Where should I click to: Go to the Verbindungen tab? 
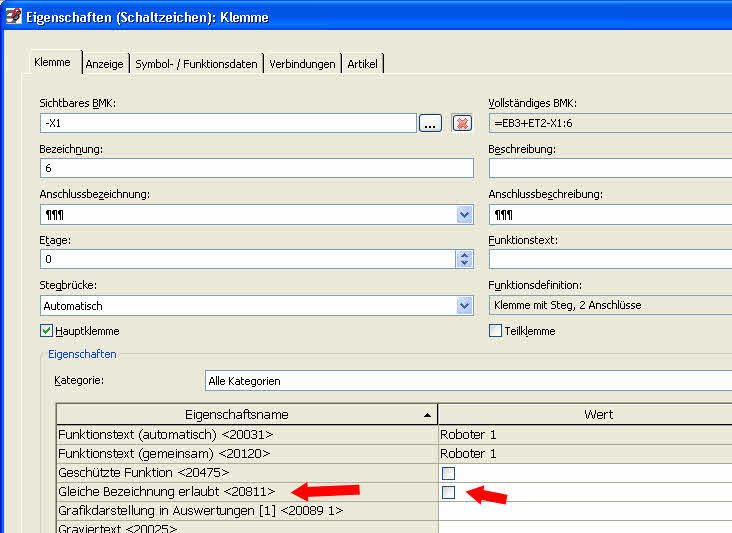[x=302, y=63]
